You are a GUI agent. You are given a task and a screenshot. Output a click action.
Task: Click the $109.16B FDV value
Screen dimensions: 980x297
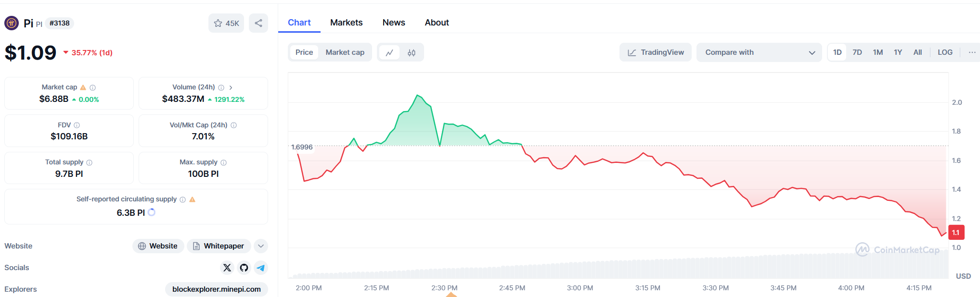[69, 136]
